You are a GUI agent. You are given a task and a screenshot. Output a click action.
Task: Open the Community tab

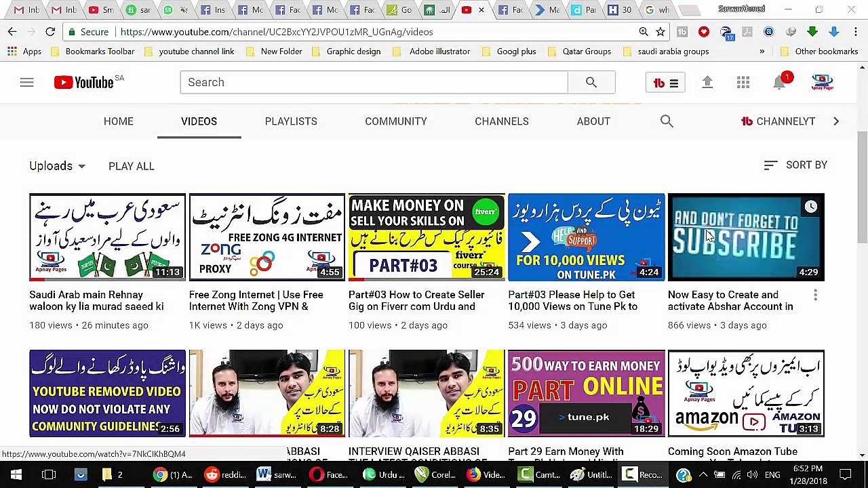coord(396,121)
